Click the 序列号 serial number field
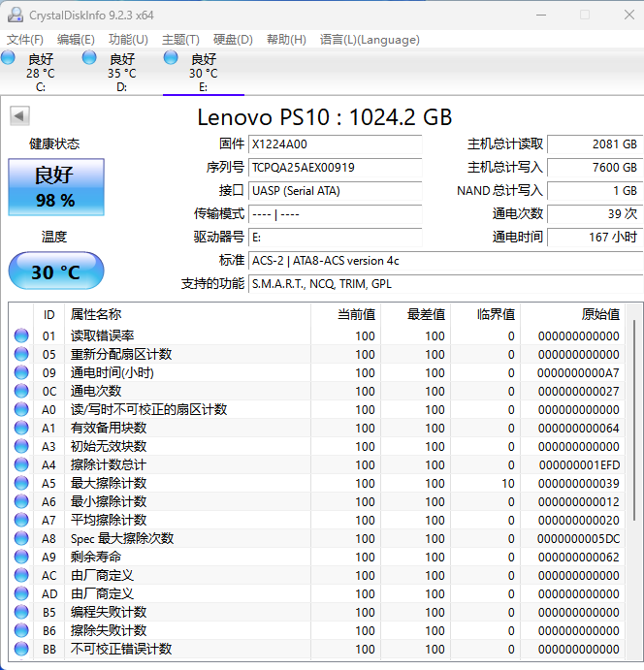 click(x=335, y=168)
